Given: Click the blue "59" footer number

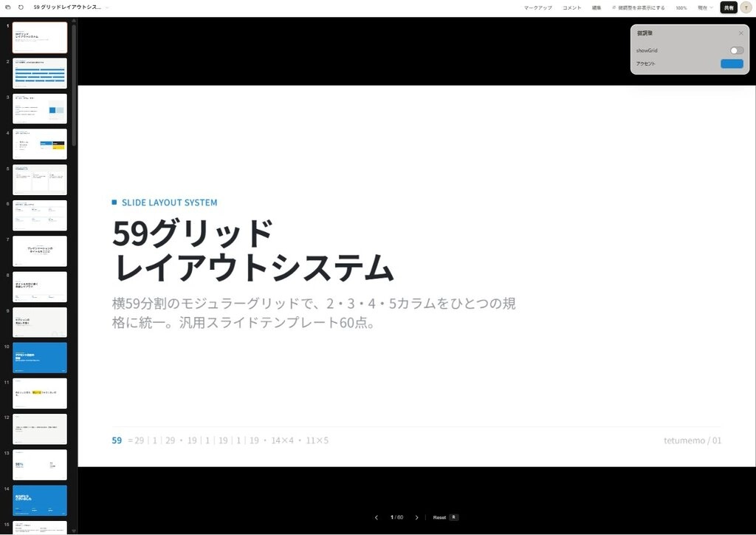Looking at the screenshot, I should pos(117,440).
